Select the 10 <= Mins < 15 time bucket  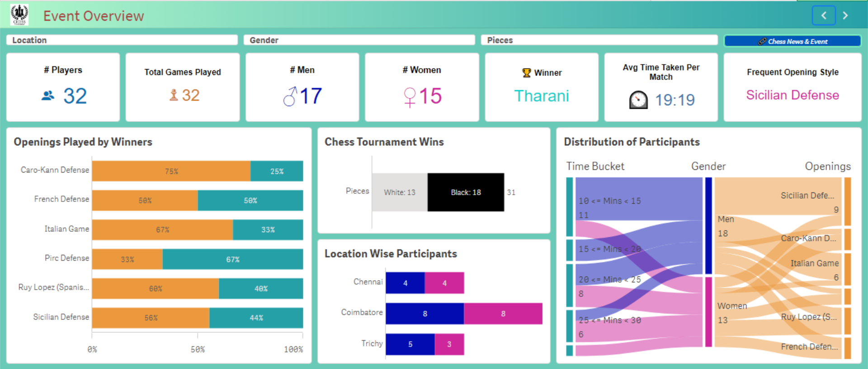click(x=570, y=207)
